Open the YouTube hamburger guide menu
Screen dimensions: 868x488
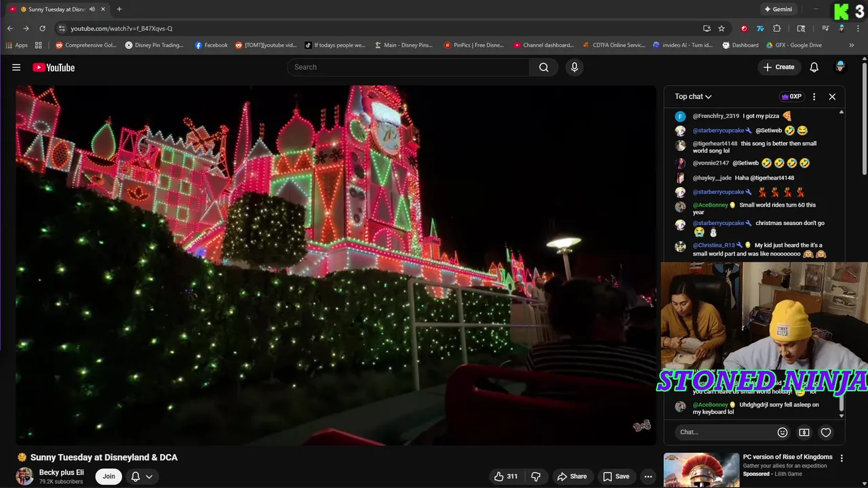tap(16, 67)
